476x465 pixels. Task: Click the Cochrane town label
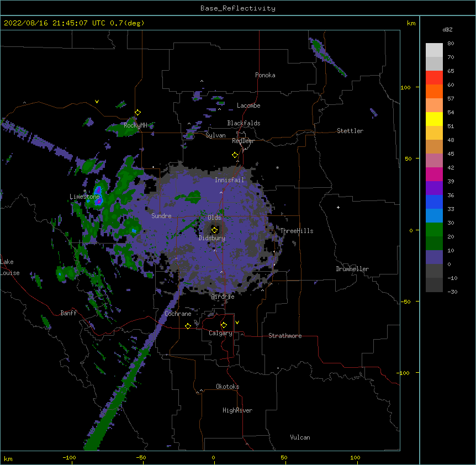coord(178,314)
